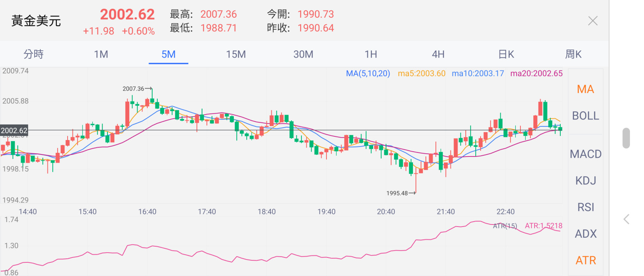Select the 1M timeframe tab
The height and width of the screenshot is (276, 644).
click(101, 54)
